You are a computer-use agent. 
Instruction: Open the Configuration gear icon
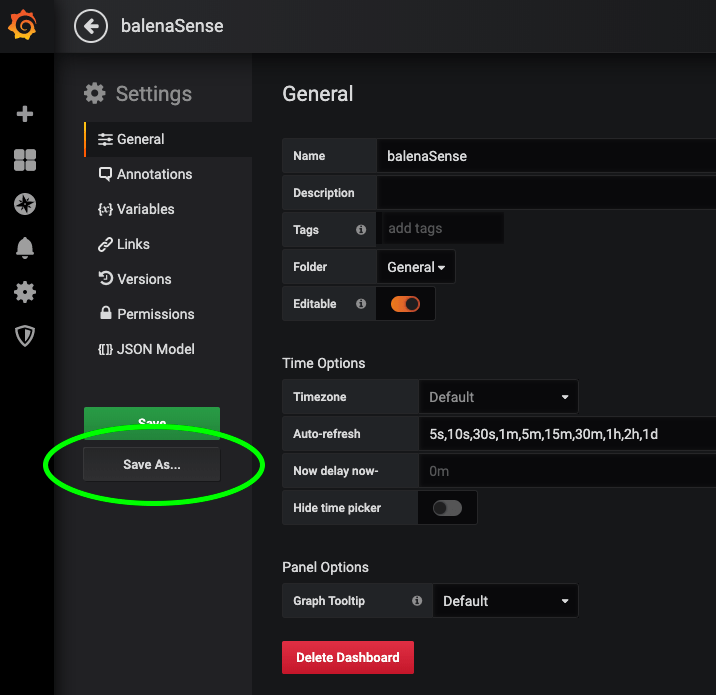25,292
